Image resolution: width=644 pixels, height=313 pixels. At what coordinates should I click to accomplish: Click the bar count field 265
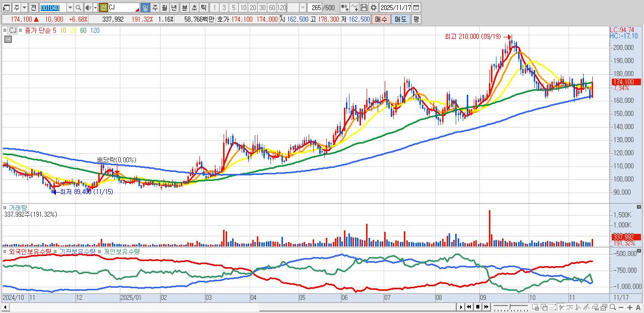point(316,8)
